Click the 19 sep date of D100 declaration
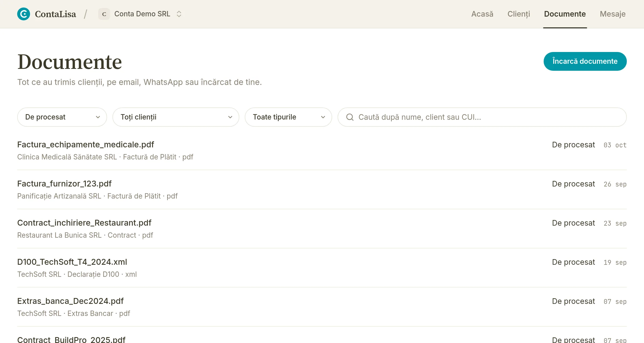The image size is (644, 343). click(x=615, y=263)
